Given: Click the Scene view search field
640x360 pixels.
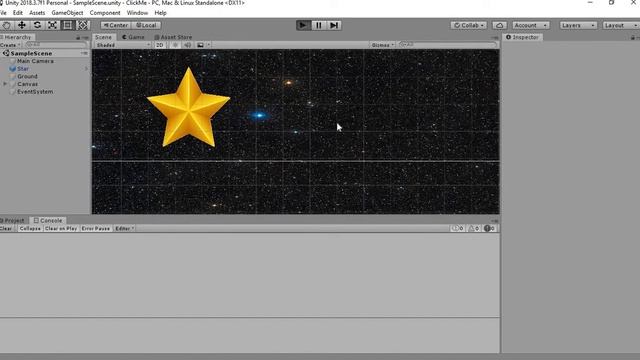Looking at the screenshot, I should pos(448,45).
